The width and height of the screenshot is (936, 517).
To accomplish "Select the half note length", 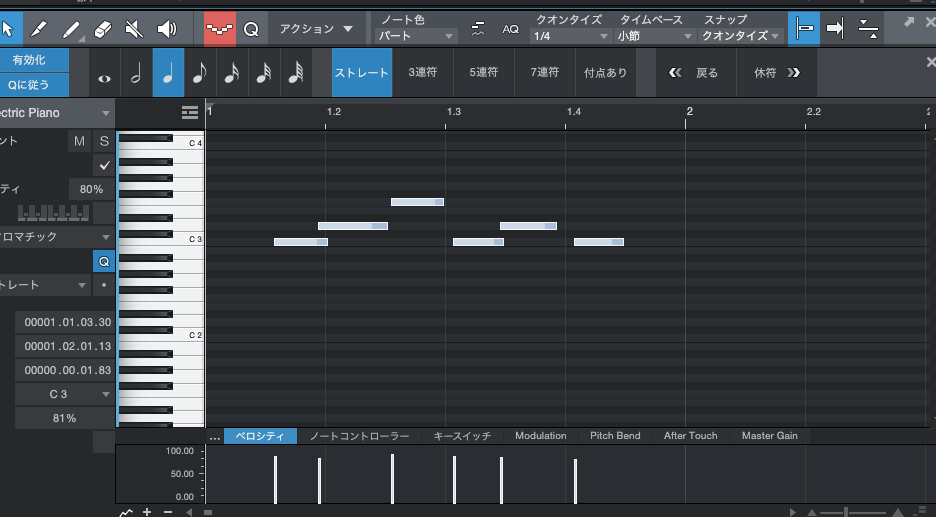I will pyautogui.click(x=136, y=73).
